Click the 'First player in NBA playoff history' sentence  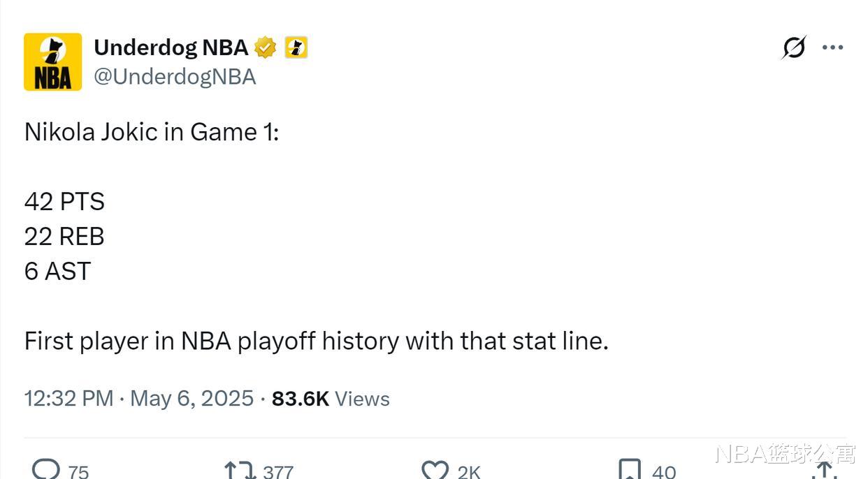point(316,341)
